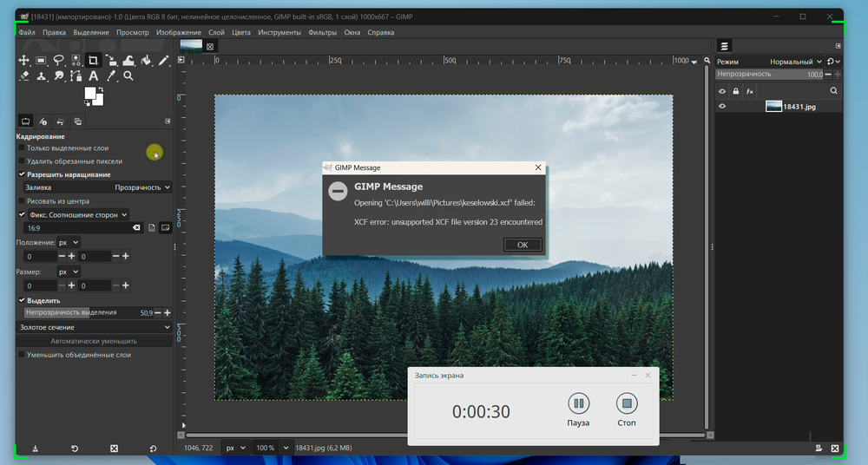This screenshot has width=868, height=465.
Task: Open the tab menu of tool options
Action: (168, 121)
